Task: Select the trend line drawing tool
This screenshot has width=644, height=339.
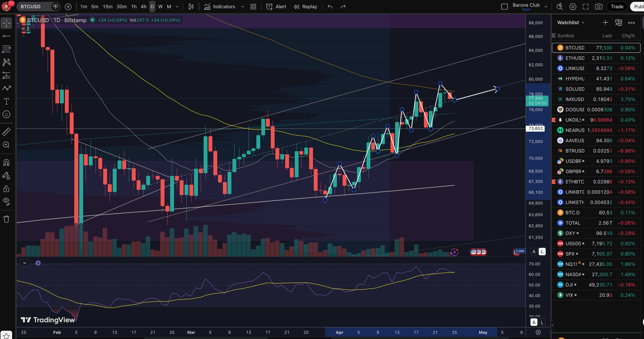Action: [6, 36]
